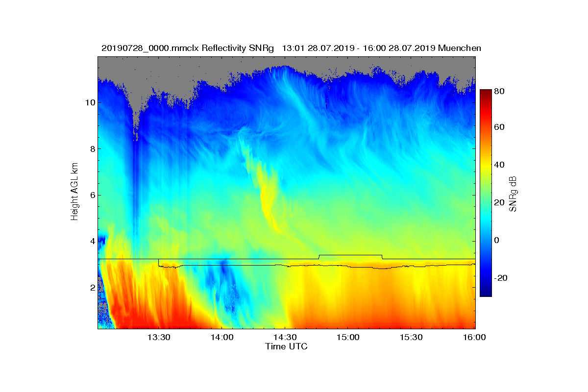The width and height of the screenshot is (588, 392).
Task: Click the 'Time UTC' x-axis label
Action: [x=286, y=346]
